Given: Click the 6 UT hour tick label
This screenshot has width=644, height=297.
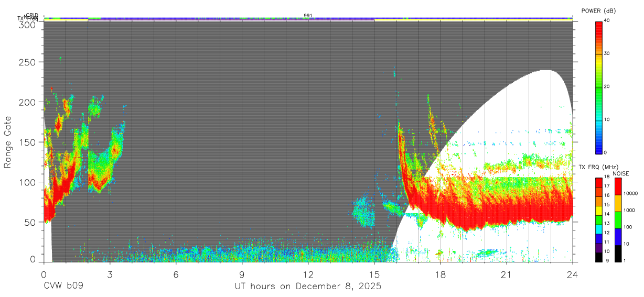Looking at the screenshot, I should click(176, 274).
